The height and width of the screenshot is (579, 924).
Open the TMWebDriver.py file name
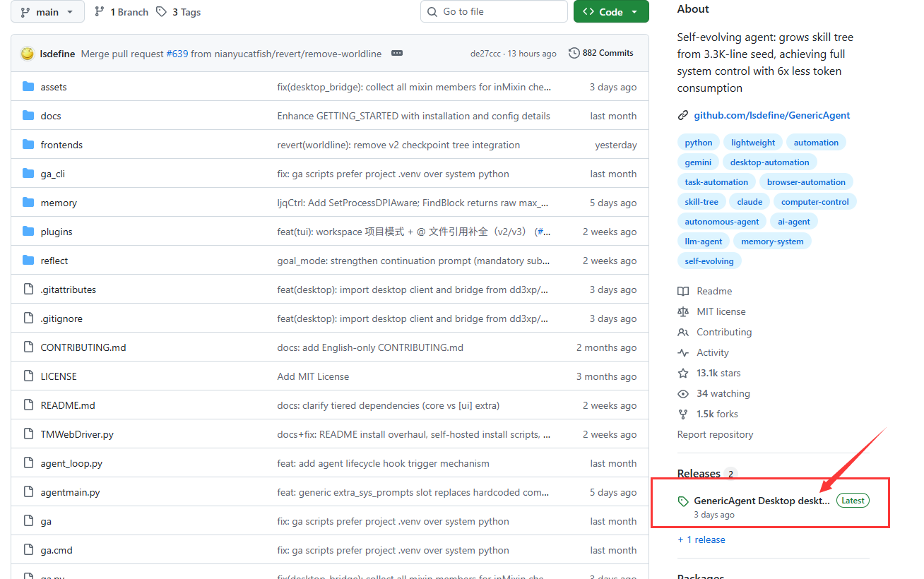point(77,434)
